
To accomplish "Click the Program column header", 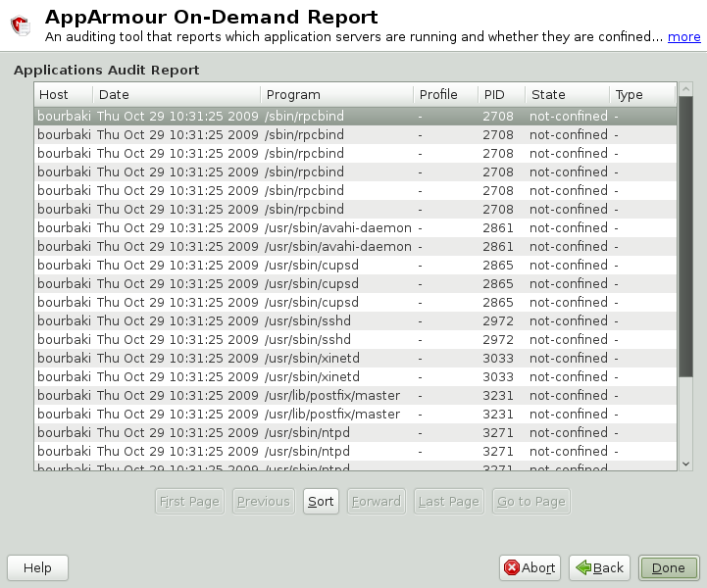I will pos(336,95).
